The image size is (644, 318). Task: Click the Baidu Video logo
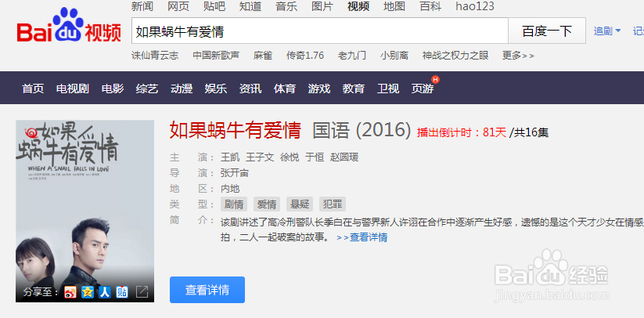click(69, 26)
